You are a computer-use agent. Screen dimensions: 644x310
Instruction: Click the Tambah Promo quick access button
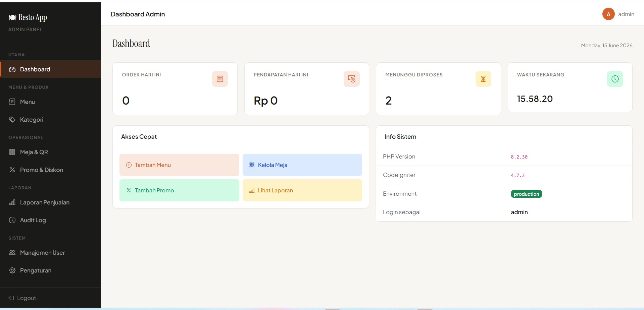tap(179, 190)
